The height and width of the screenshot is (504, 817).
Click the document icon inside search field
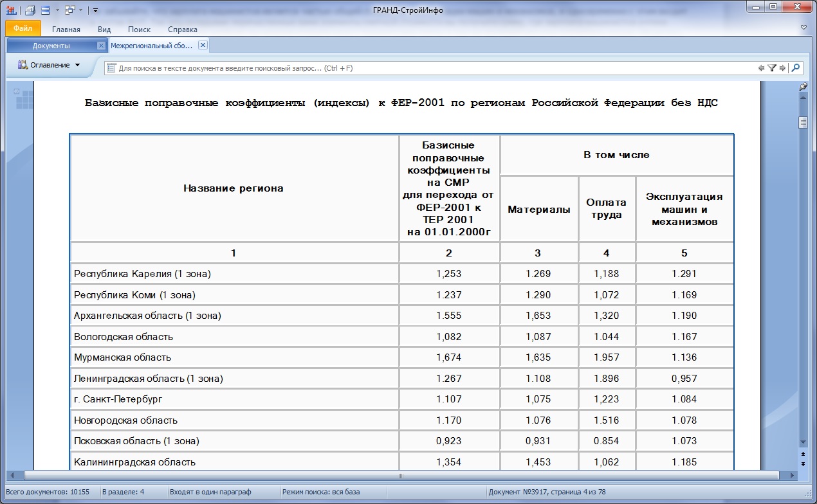click(111, 68)
